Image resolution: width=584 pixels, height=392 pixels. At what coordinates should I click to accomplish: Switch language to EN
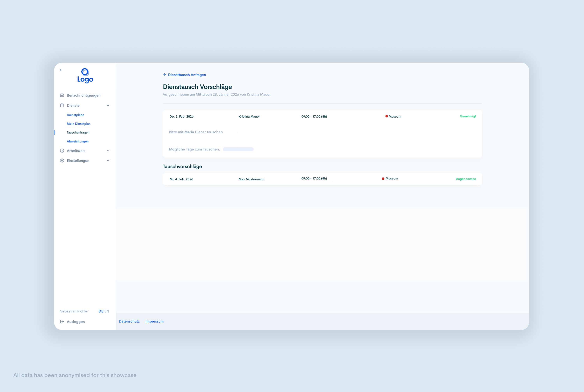tap(107, 311)
